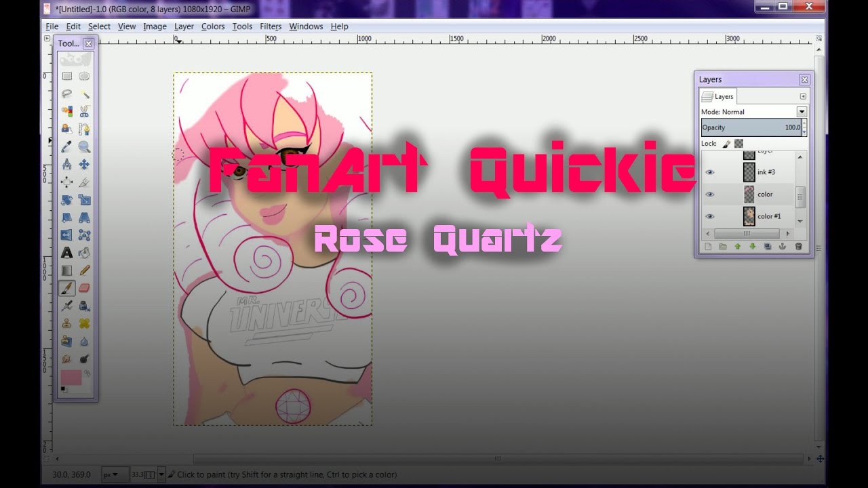The image size is (868, 488).
Task: Open the Select menu
Action: coord(99,26)
